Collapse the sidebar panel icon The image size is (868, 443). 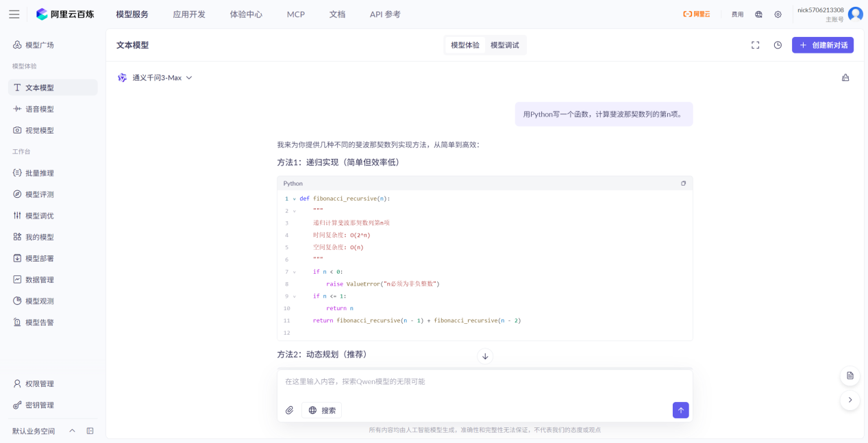coord(90,431)
